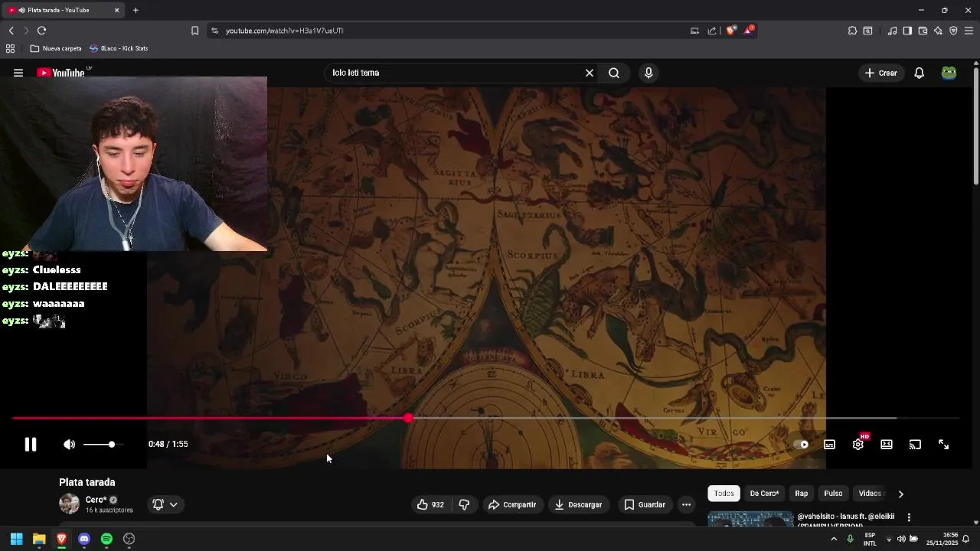Toggle the autoplay switch
Screen dimensions: 980x551
[801, 445]
